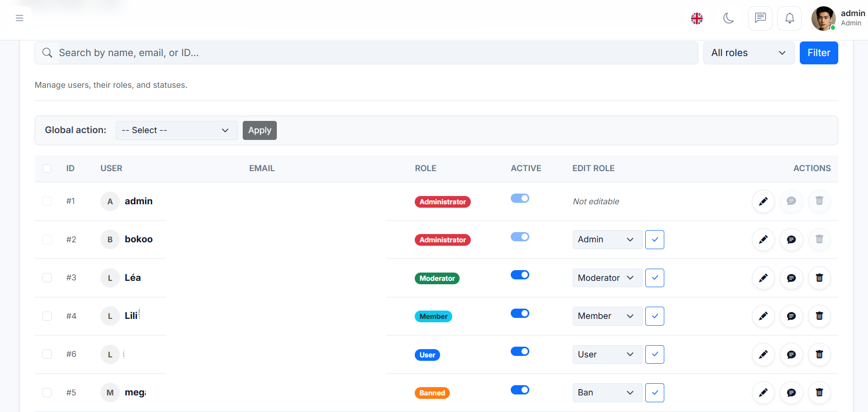Viewport: 868px width, 412px height.
Task: Message user #5 via chat icon
Action: coord(791,392)
